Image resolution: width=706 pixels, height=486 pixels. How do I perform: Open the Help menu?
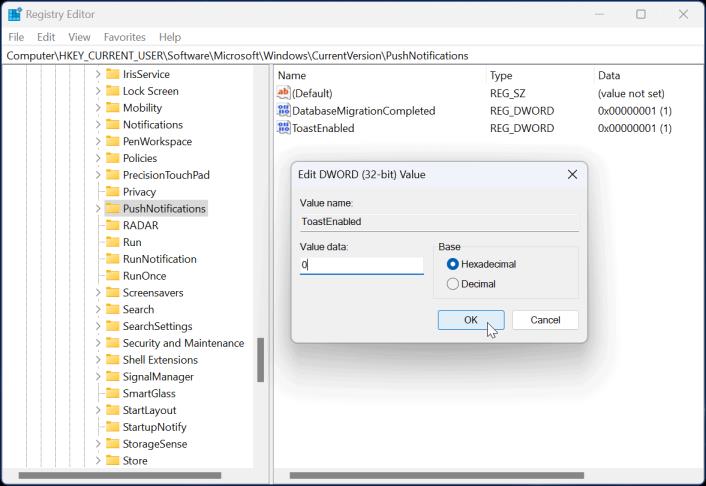coord(170,37)
